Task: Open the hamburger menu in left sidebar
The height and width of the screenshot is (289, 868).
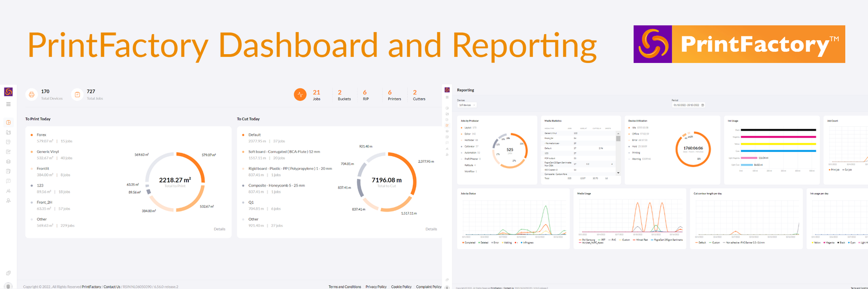Action: pos(8,104)
